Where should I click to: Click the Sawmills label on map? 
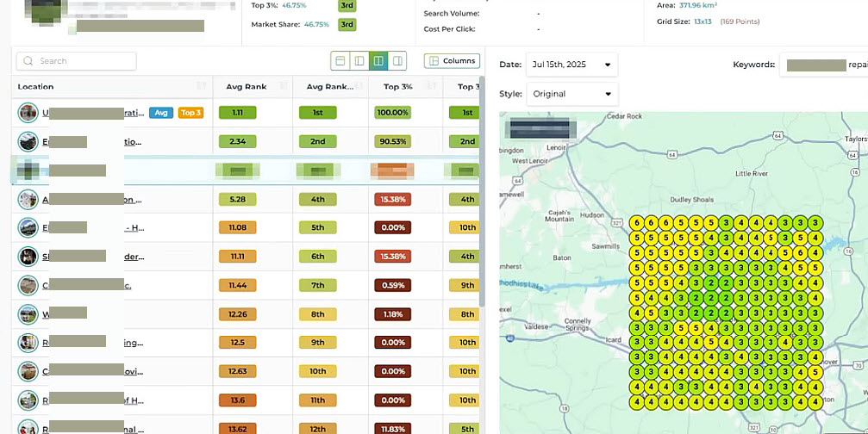tap(606, 246)
